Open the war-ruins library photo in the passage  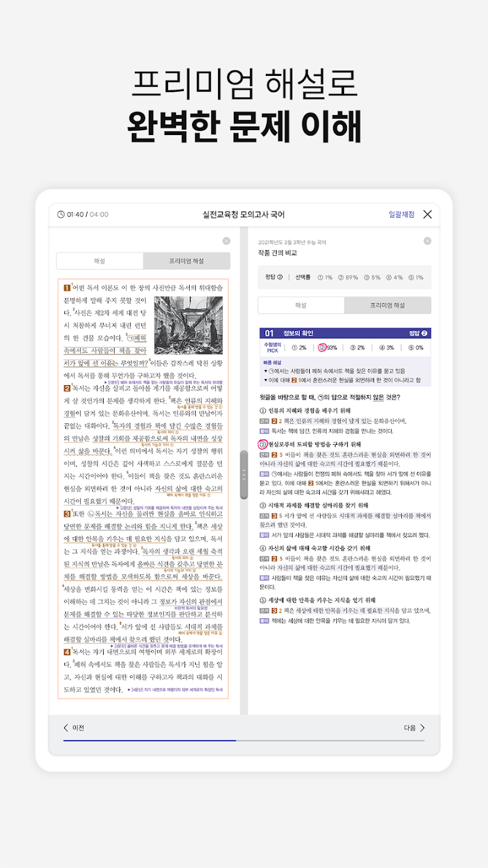(188, 325)
